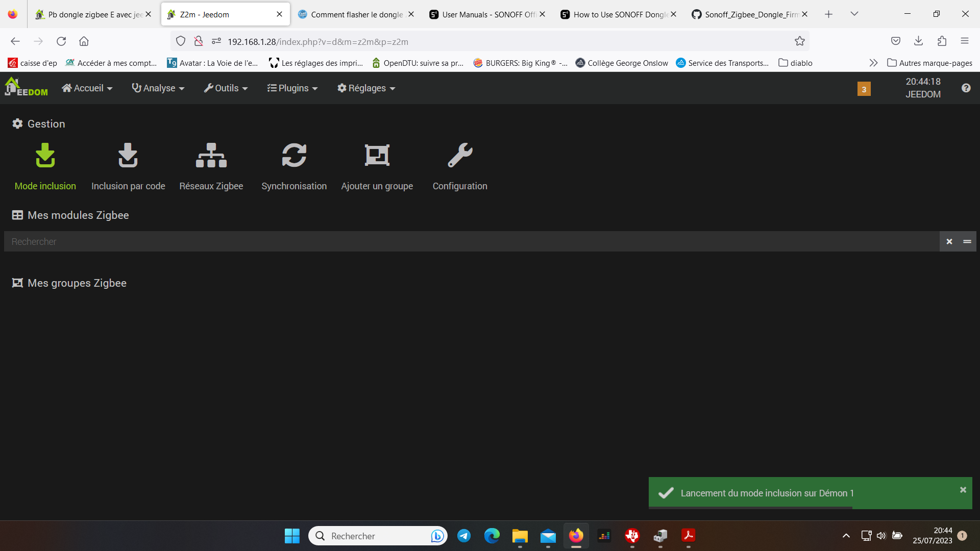Click the Jeedom logo
The height and width of the screenshot is (551, 980).
[x=26, y=87]
